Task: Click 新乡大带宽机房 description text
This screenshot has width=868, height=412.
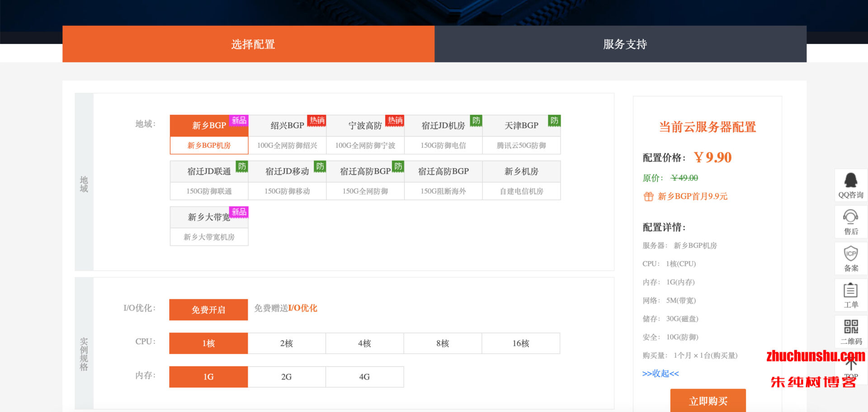Action: (x=209, y=237)
